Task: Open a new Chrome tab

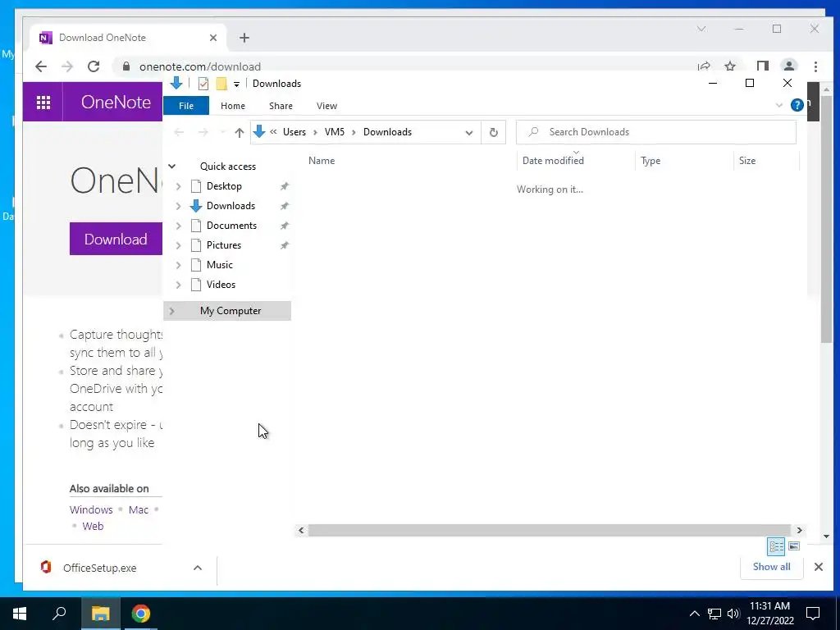Action: (x=244, y=38)
